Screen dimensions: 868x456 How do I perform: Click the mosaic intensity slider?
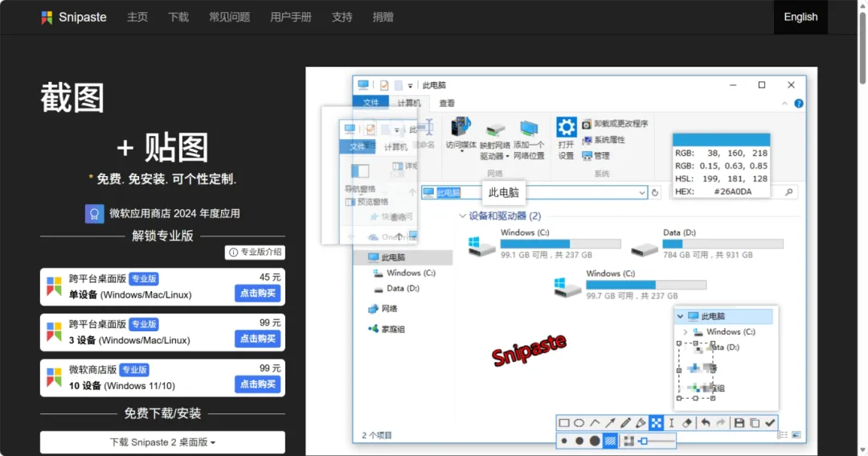[x=657, y=441]
